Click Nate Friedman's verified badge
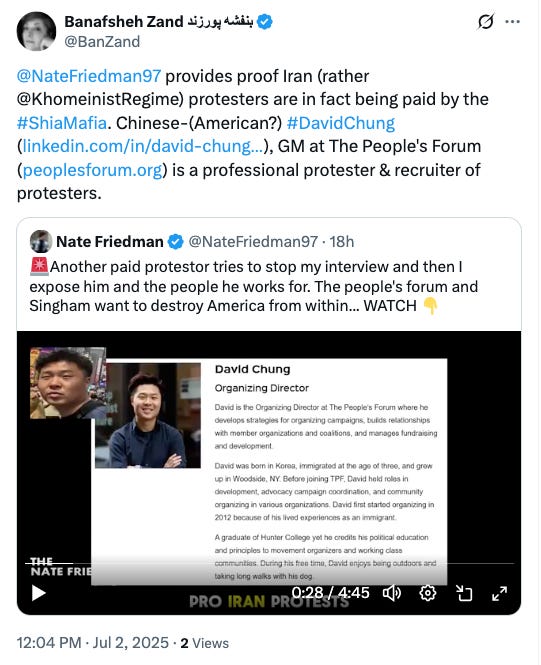 (176, 242)
